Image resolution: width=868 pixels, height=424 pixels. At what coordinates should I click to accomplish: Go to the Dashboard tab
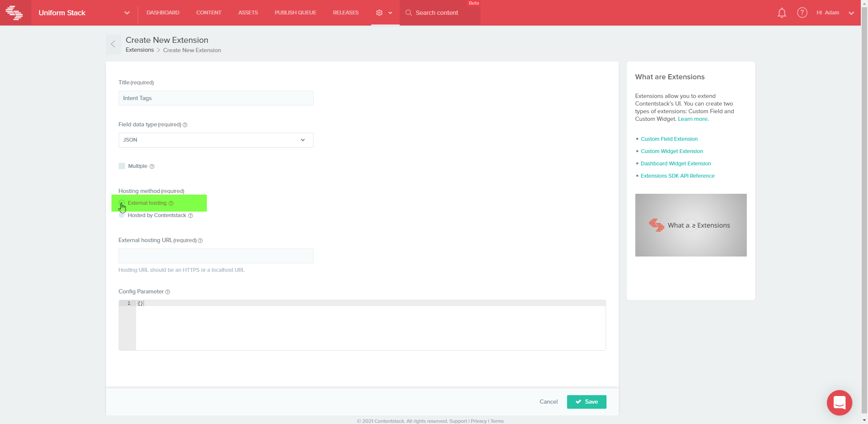[x=163, y=13]
